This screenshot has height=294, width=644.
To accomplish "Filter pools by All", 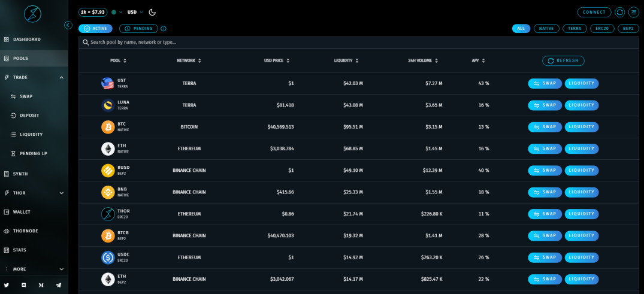I will (521, 29).
